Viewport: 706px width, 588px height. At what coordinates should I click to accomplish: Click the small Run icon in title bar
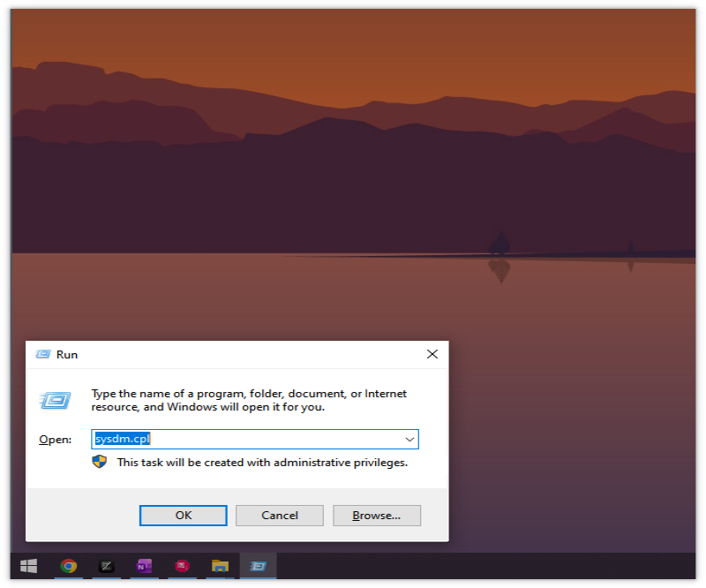click(43, 354)
